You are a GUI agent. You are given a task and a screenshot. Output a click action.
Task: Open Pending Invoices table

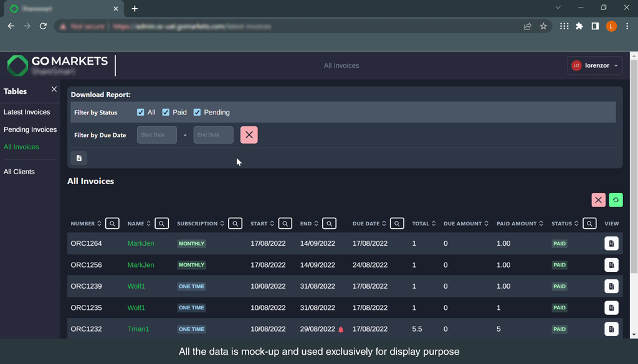coord(30,129)
